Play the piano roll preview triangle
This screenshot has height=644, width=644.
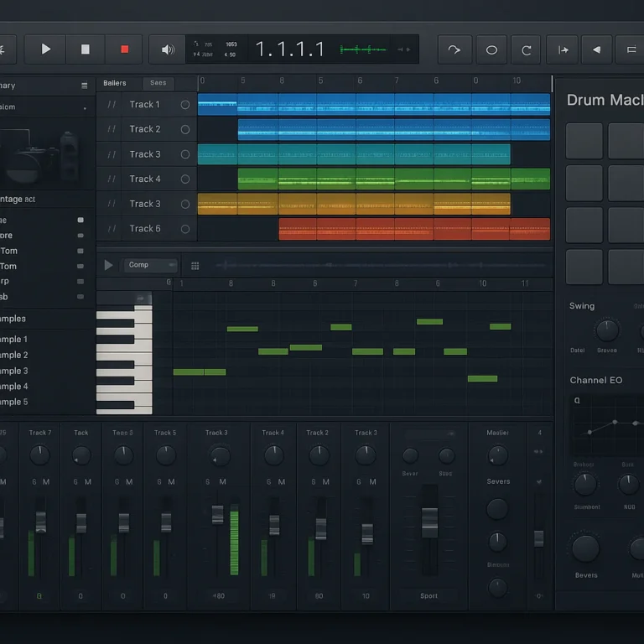pos(108,265)
